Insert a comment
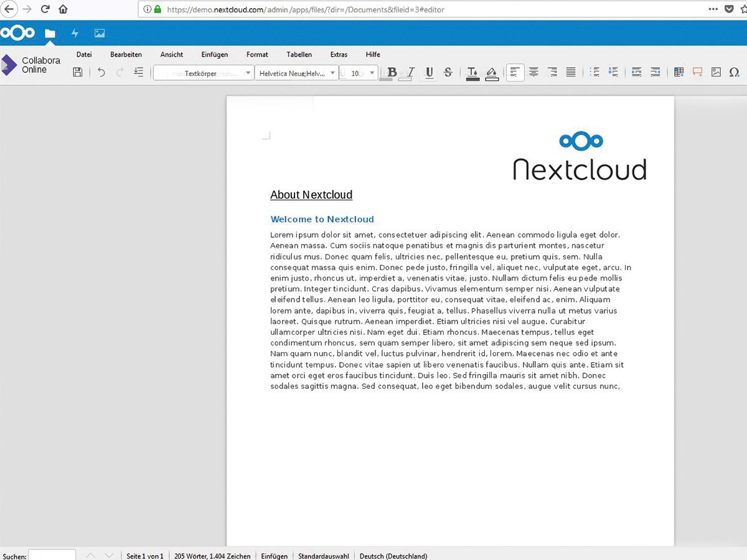The width and height of the screenshot is (747, 560). coord(698,73)
